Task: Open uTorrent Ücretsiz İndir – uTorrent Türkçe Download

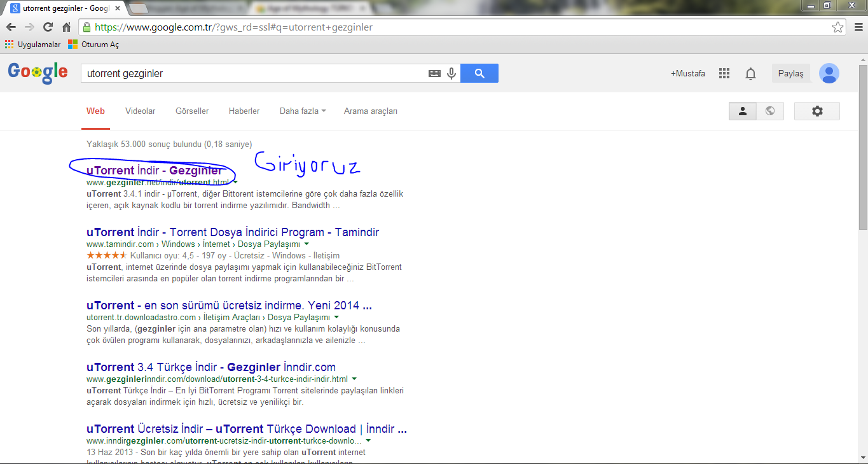Action: click(x=247, y=429)
